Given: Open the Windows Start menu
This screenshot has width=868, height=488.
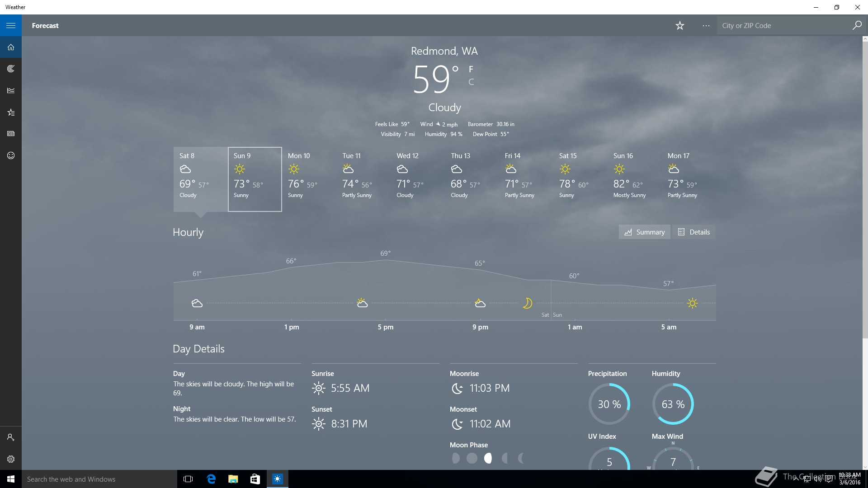Looking at the screenshot, I should 11,479.
